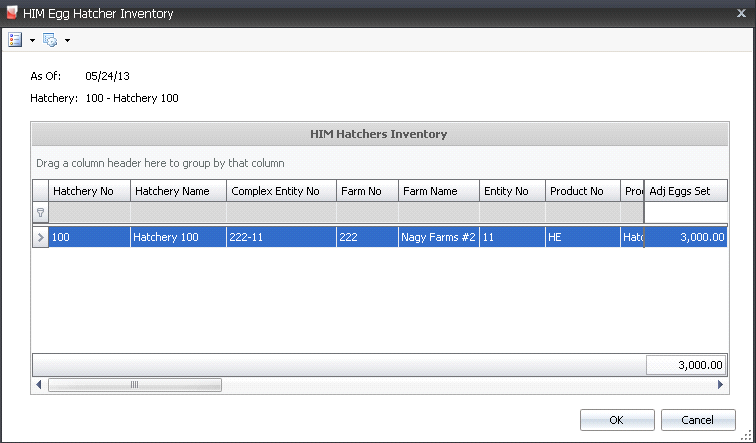Sort by the Farm Name column header
This screenshot has width=756, height=443.
click(x=438, y=191)
